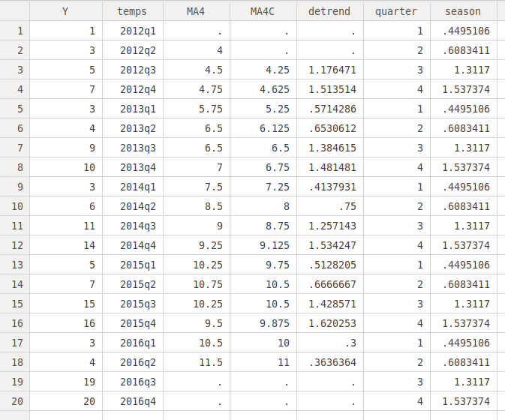Select the temps column header
Viewport: 505px width, 420px height.
[132, 11]
